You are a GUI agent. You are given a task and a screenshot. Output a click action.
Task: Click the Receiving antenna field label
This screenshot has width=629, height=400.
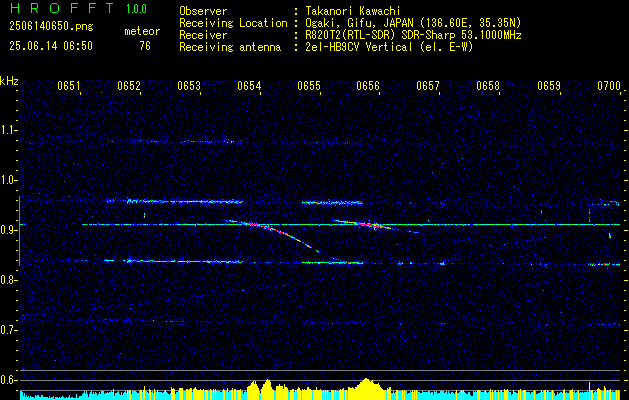230,47
